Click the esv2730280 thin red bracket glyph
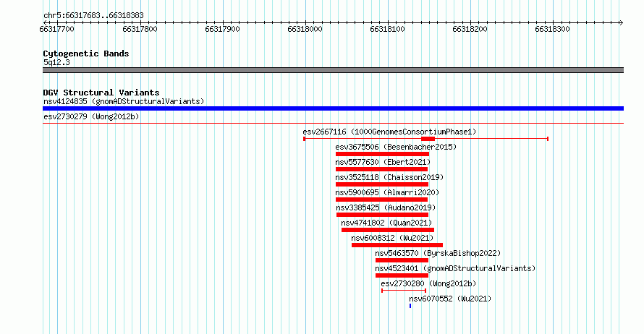This screenshot has height=334, width=644. tap(404, 291)
